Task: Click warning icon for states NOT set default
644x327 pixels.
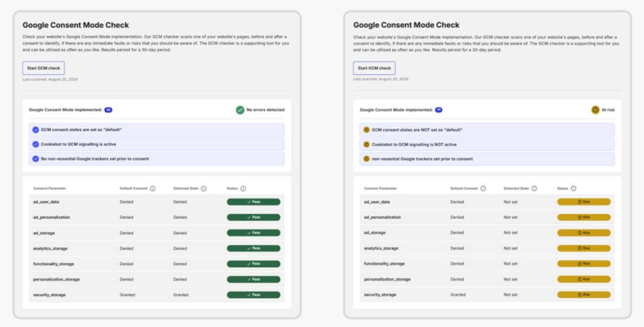Action: [x=367, y=130]
